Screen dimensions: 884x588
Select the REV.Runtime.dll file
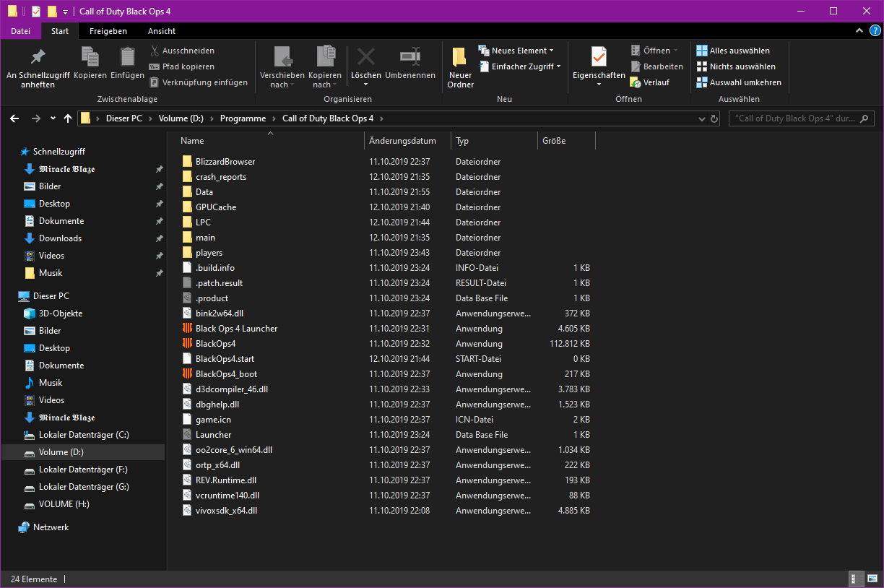pos(225,480)
